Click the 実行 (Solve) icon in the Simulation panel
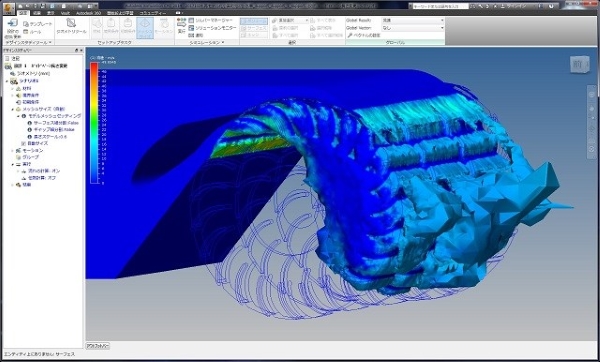The height and width of the screenshot is (362, 600). [x=181, y=25]
